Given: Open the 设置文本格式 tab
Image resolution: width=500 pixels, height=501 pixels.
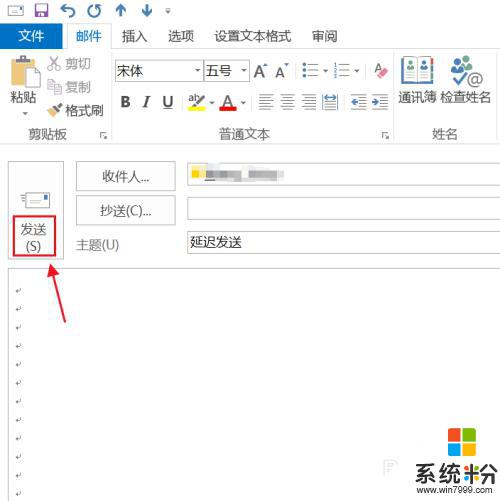Looking at the screenshot, I should (x=253, y=36).
